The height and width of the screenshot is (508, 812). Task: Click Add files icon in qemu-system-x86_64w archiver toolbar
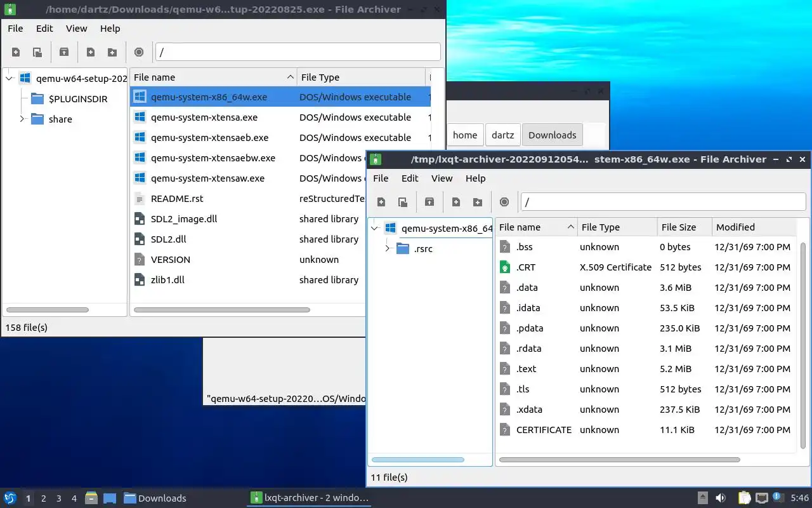click(x=456, y=202)
